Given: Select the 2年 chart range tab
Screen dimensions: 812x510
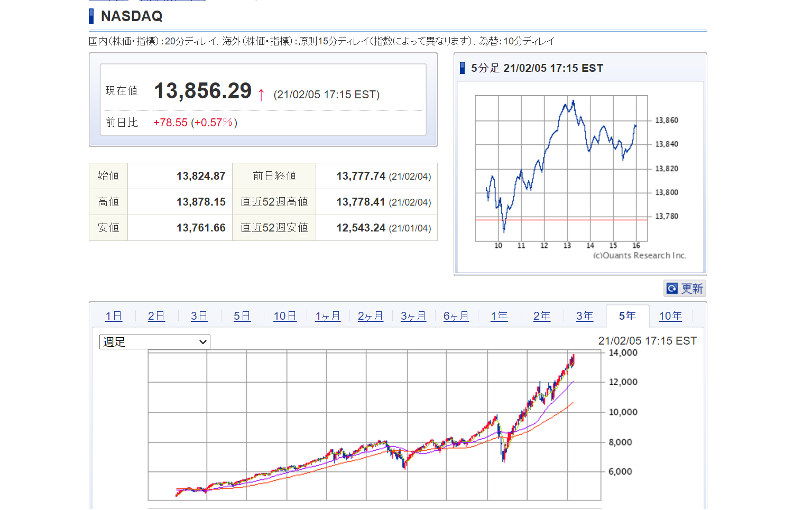Looking at the screenshot, I should pos(541,316).
